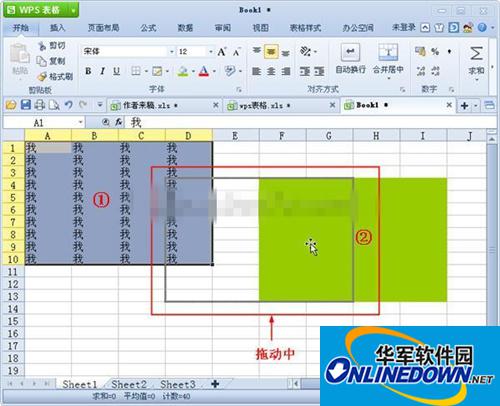Toggle middle vertical alignment
The height and width of the screenshot is (406, 500).
tap(271, 52)
